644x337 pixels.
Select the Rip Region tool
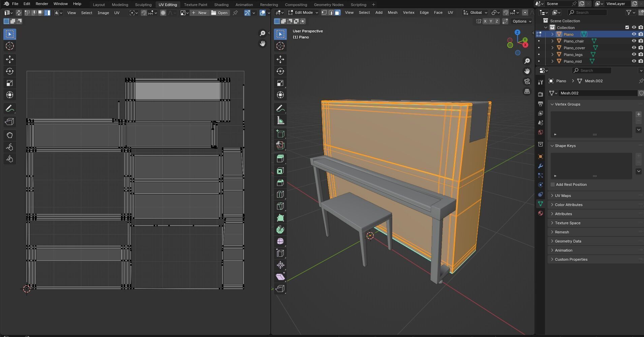click(x=280, y=289)
